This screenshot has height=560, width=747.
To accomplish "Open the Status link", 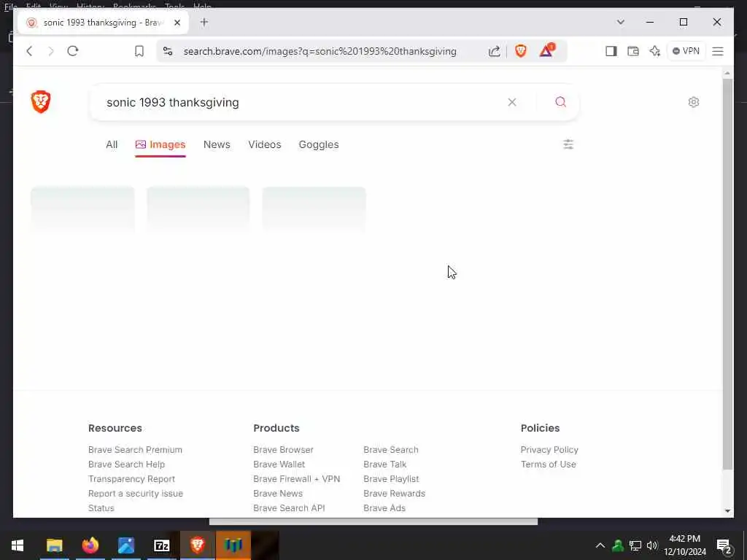I will point(101,507).
